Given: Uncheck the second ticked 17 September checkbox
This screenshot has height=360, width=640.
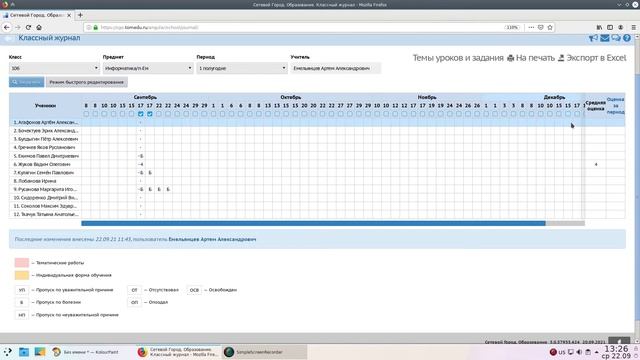Looking at the screenshot, I should coord(150,114).
